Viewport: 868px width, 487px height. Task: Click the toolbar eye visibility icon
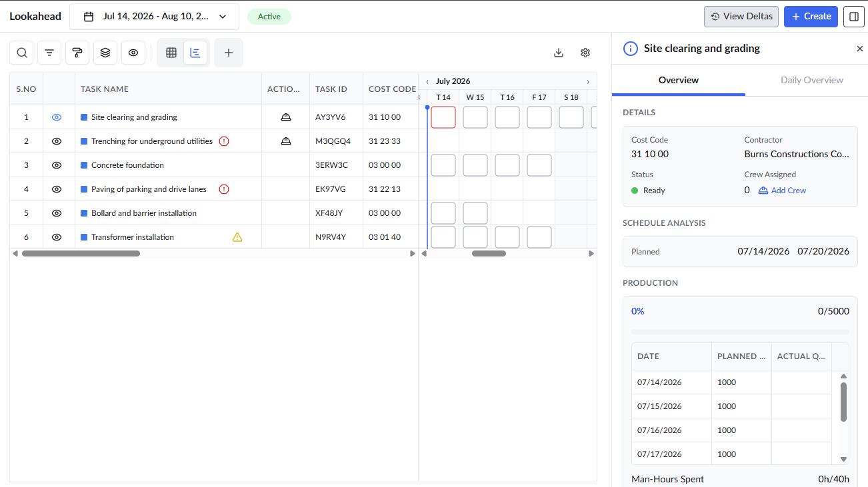[x=133, y=53]
